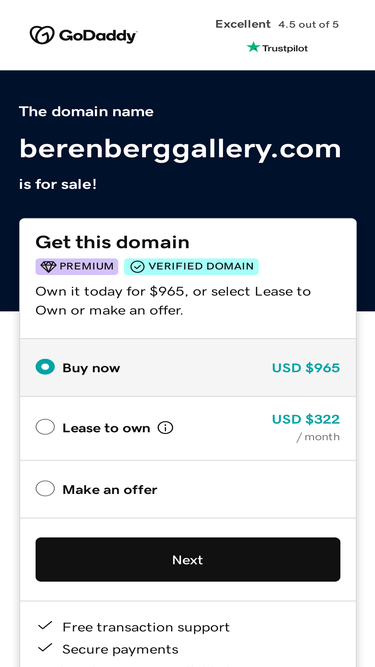Click the Verified Domain checkmark icon

137,267
